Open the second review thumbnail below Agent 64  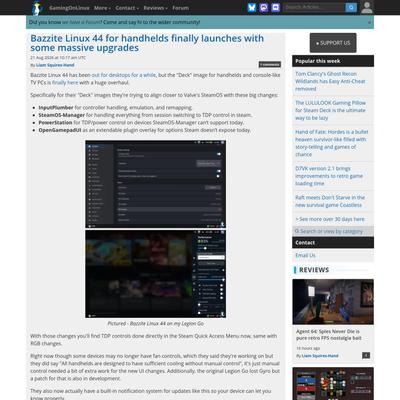pyautogui.click(x=333, y=383)
